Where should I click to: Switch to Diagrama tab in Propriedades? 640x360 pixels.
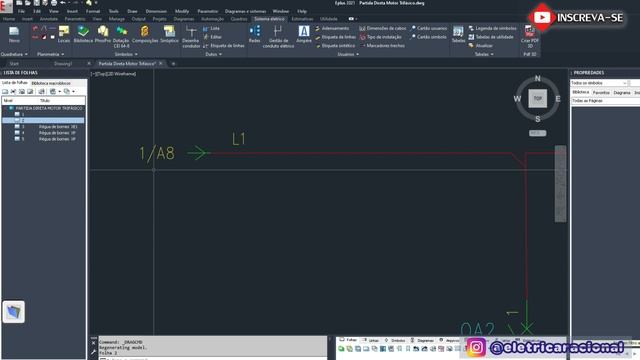622,93
